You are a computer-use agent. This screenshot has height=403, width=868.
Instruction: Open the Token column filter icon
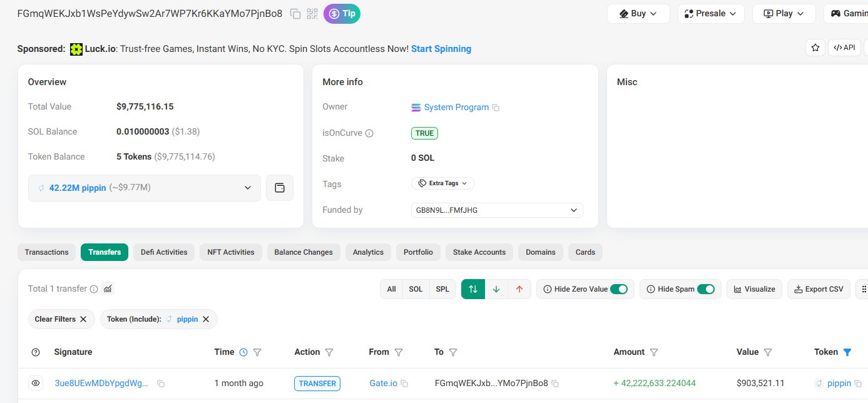click(847, 352)
